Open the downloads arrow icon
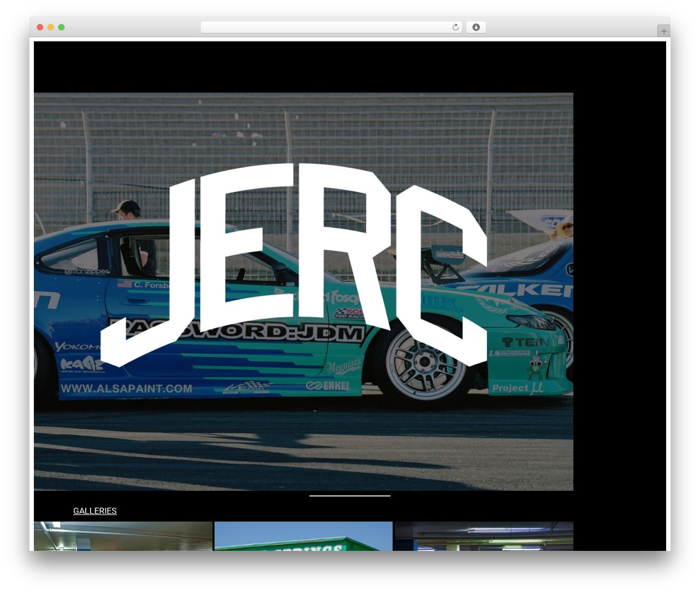 [476, 27]
